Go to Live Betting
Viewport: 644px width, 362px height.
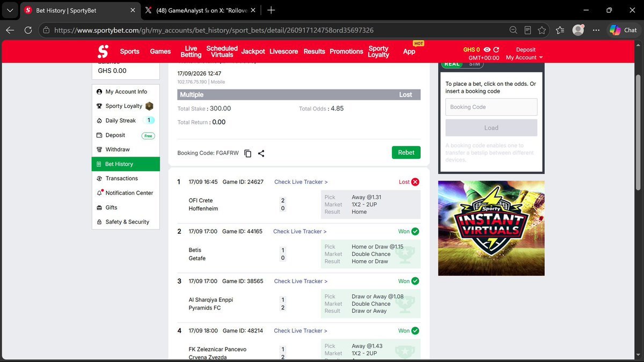pyautogui.click(x=191, y=51)
